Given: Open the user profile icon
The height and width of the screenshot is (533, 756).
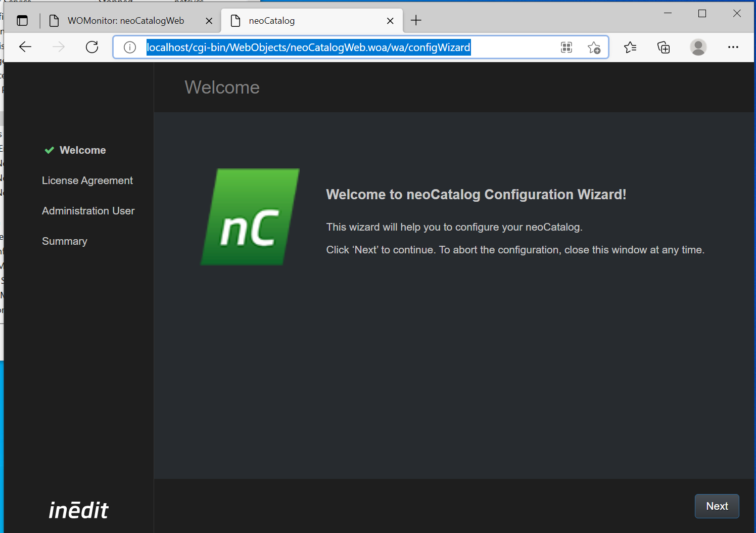Looking at the screenshot, I should coord(698,47).
